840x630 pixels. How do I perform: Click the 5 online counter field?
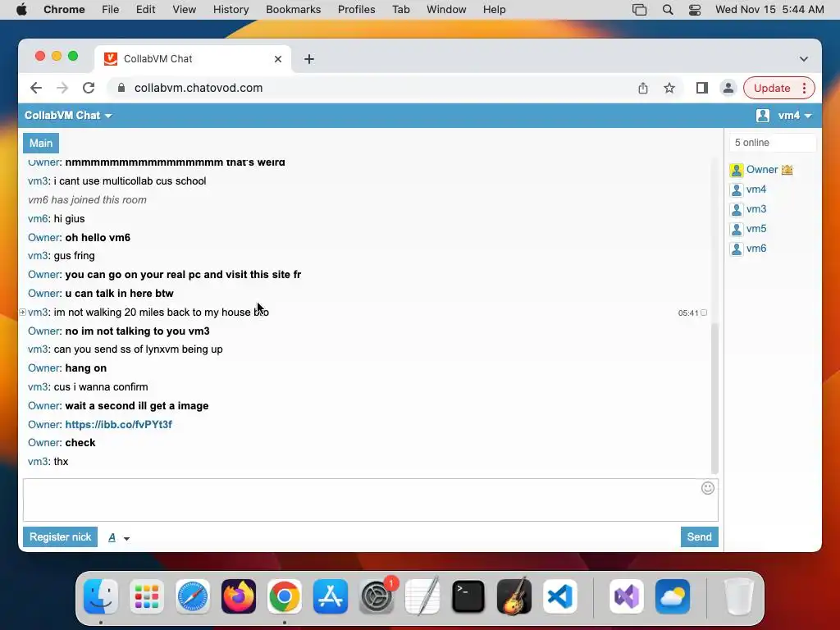[772, 143]
